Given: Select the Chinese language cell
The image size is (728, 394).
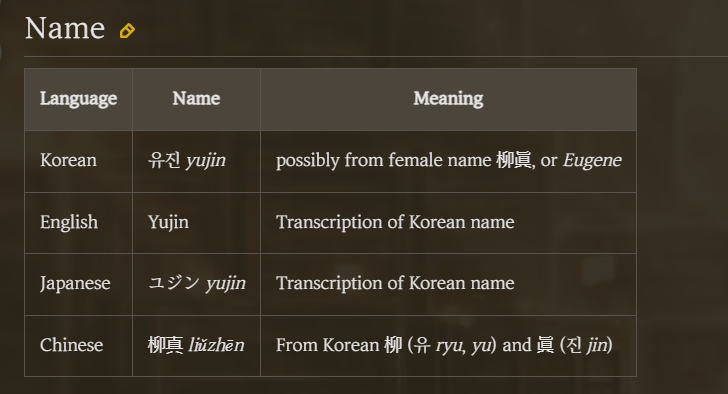Looking at the screenshot, I should pyautogui.click(x=78, y=346).
